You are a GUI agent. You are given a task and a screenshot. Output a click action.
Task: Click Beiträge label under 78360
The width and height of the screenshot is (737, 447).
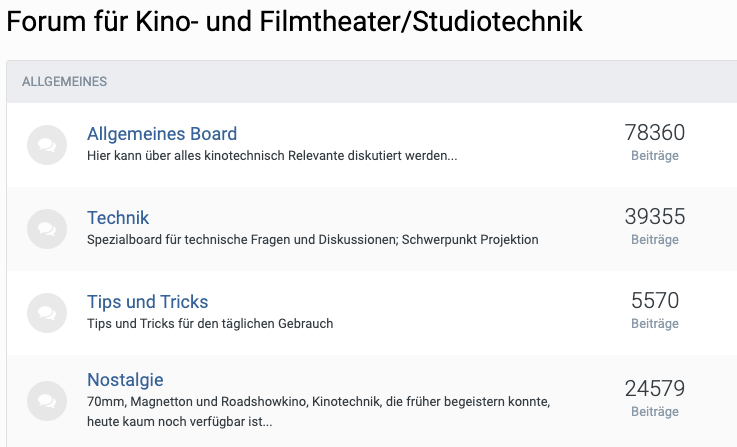tap(655, 156)
